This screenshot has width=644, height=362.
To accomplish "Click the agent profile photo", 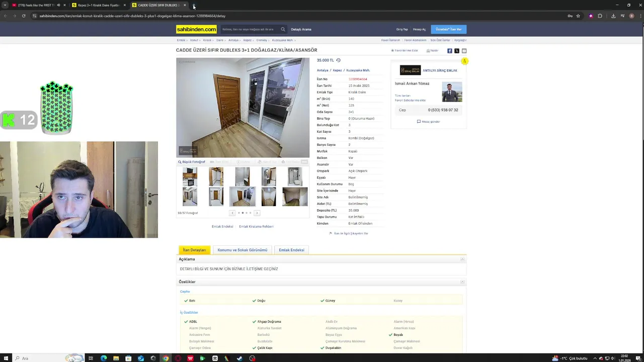I will pos(452,92).
